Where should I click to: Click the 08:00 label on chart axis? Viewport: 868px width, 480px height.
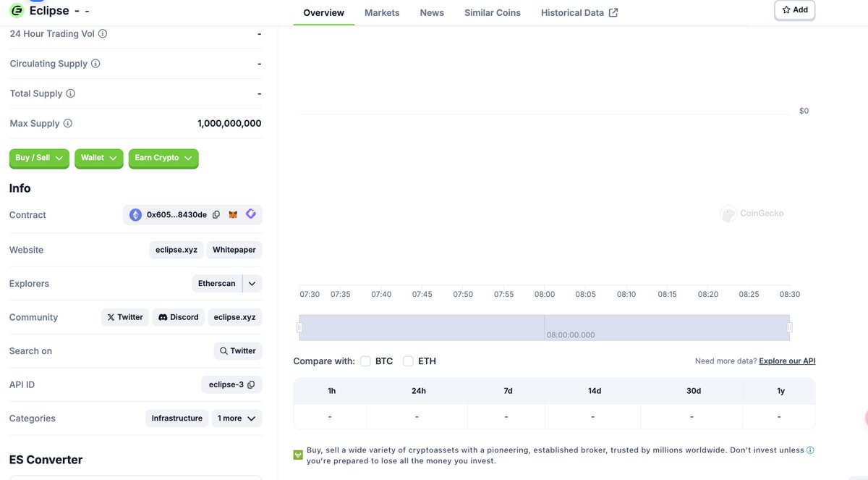545,294
